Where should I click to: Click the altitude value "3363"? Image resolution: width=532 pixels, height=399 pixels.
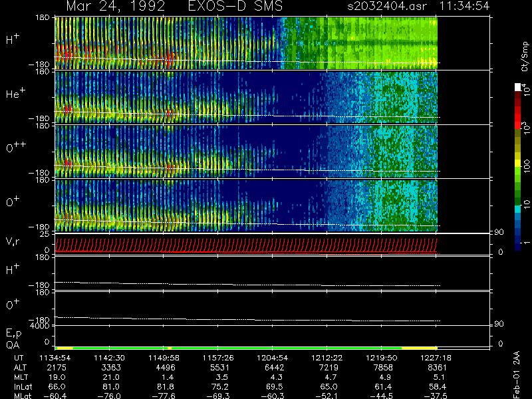coord(110,368)
